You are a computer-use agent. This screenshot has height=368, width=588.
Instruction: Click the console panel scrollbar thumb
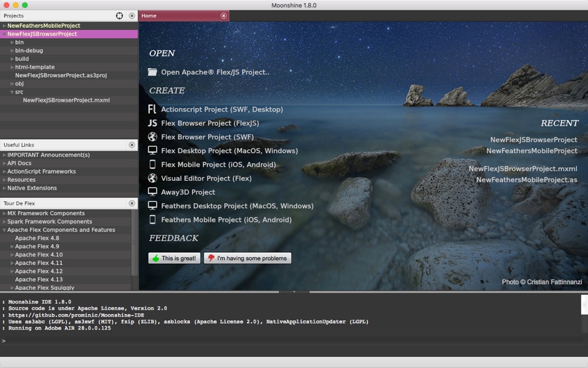(584, 305)
